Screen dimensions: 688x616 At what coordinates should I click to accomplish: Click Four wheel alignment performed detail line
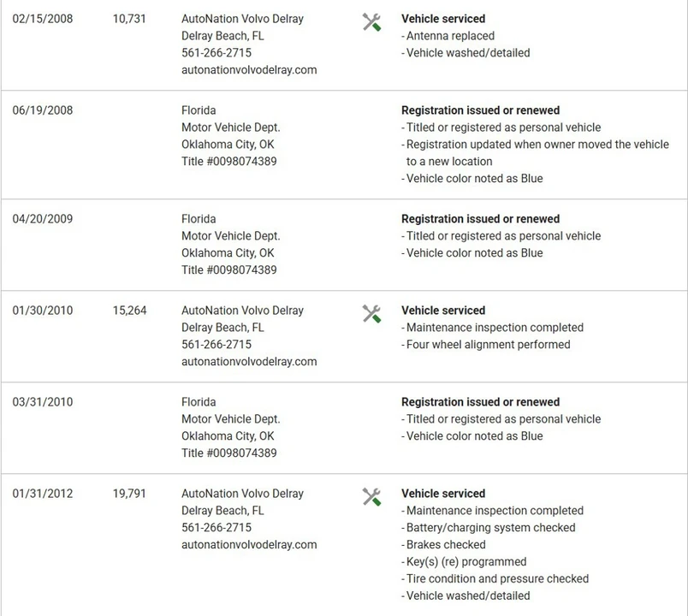486,345
